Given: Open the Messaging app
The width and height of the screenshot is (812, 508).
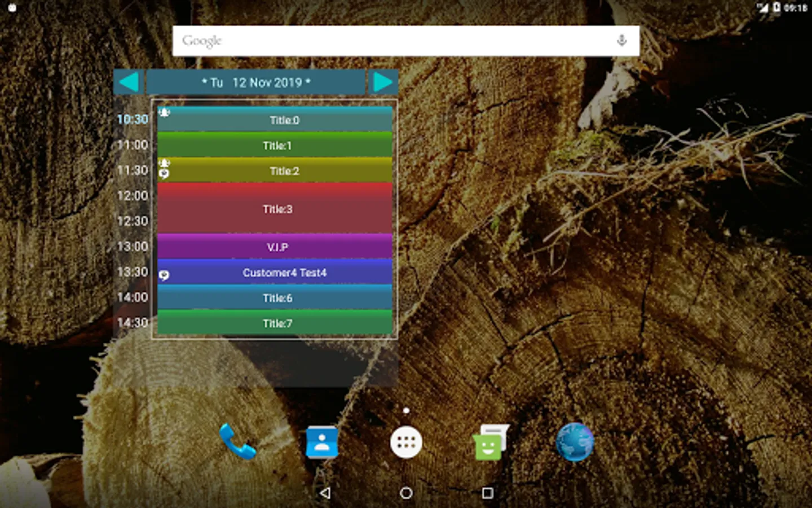Looking at the screenshot, I should [491, 442].
